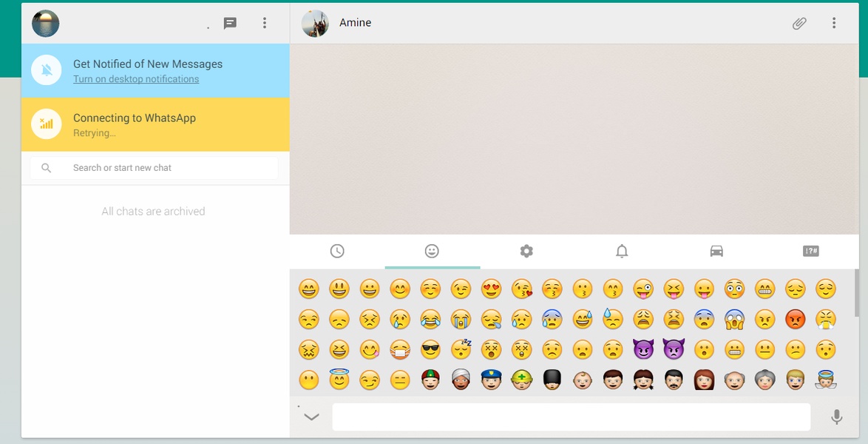The height and width of the screenshot is (444, 868).
Task: Focus the Search or start new chat field
Action: pyautogui.click(x=155, y=168)
